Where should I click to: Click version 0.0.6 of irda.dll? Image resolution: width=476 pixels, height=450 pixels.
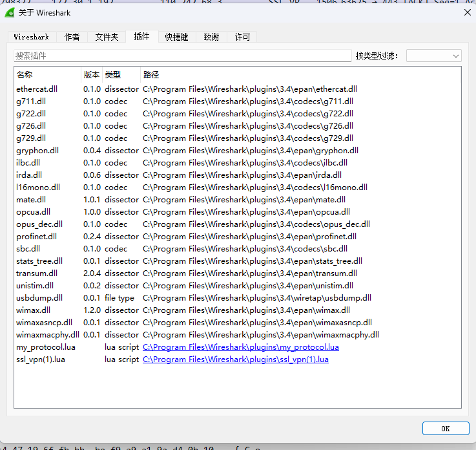pyautogui.click(x=92, y=175)
